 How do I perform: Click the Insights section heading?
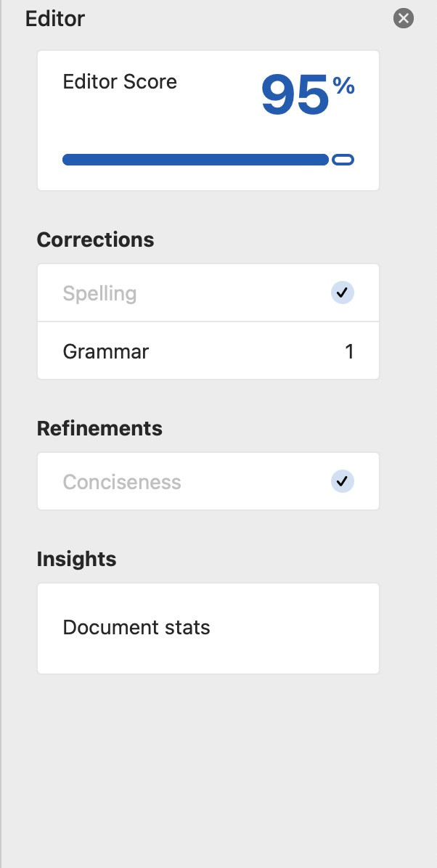76,559
